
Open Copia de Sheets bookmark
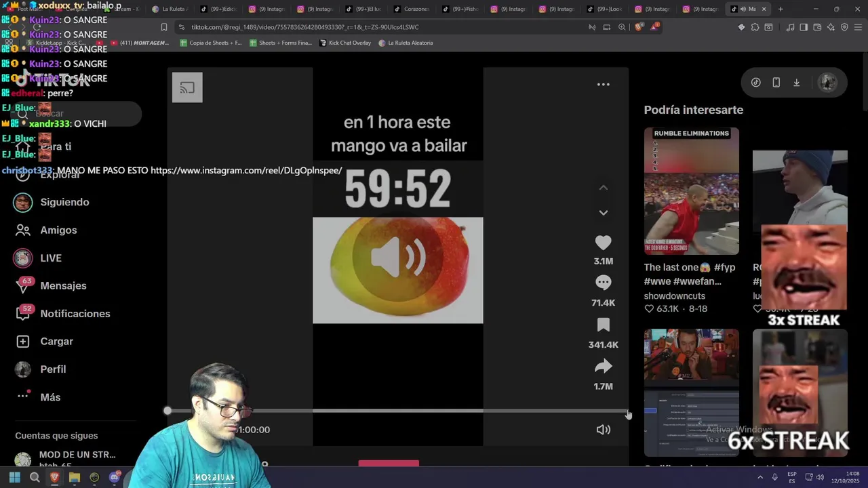coord(211,43)
